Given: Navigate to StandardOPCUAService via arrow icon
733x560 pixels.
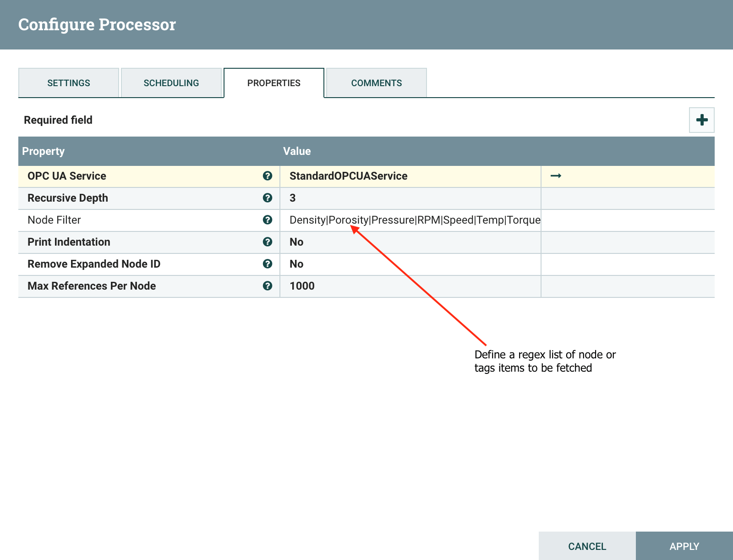Looking at the screenshot, I should (x=556, y=176).
